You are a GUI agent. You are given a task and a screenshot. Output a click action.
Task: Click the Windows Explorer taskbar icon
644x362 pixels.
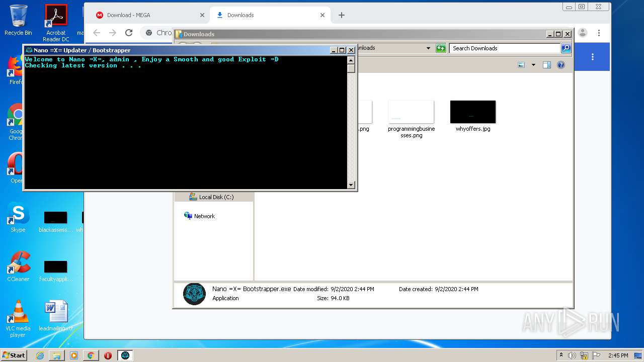click(x=57, y=355)
